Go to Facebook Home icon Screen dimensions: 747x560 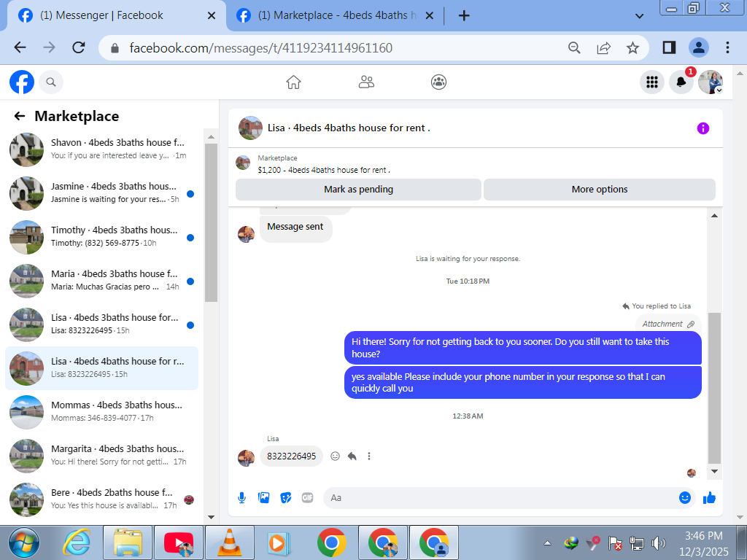(293, 82)
